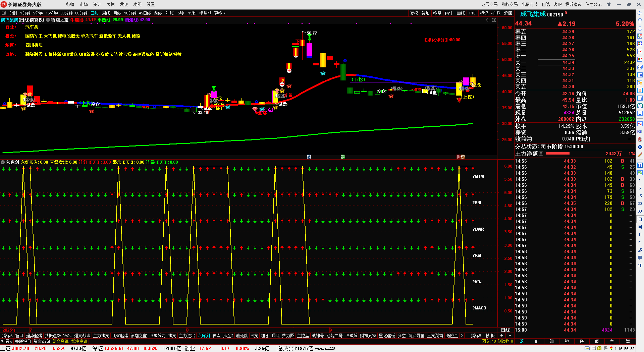Click the list icon next to 主力净额
The height and width of the screenshot is (352, 644).
[x=541, y=154]
